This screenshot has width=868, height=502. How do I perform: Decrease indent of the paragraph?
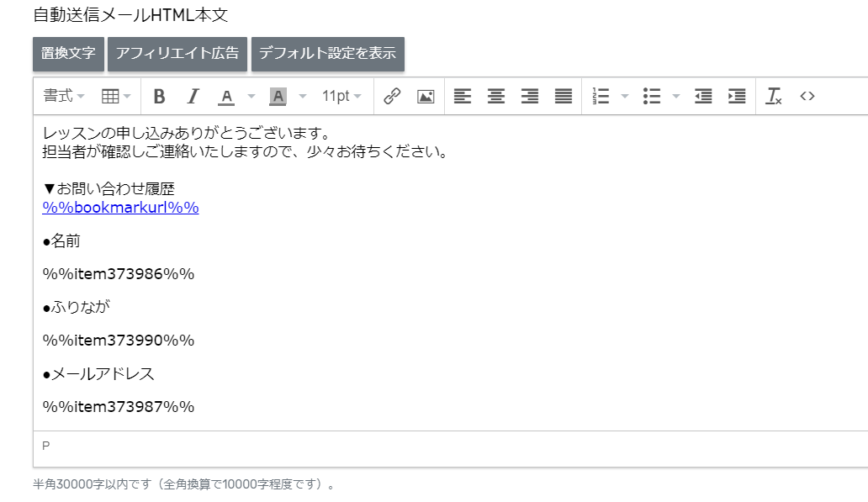pyautogui.click(x=703, y=97)
